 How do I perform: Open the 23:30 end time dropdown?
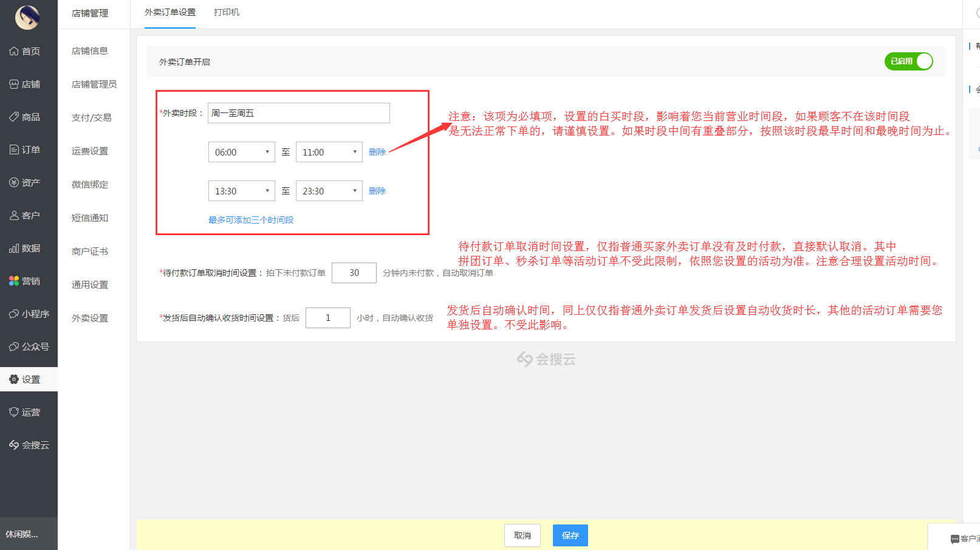pyautogui.click(x=329, y=191)
